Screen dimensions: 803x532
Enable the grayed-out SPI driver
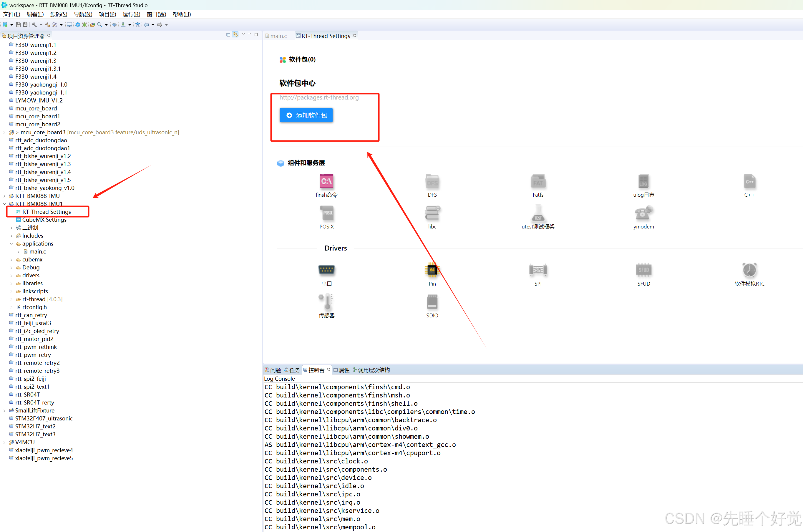538,270
